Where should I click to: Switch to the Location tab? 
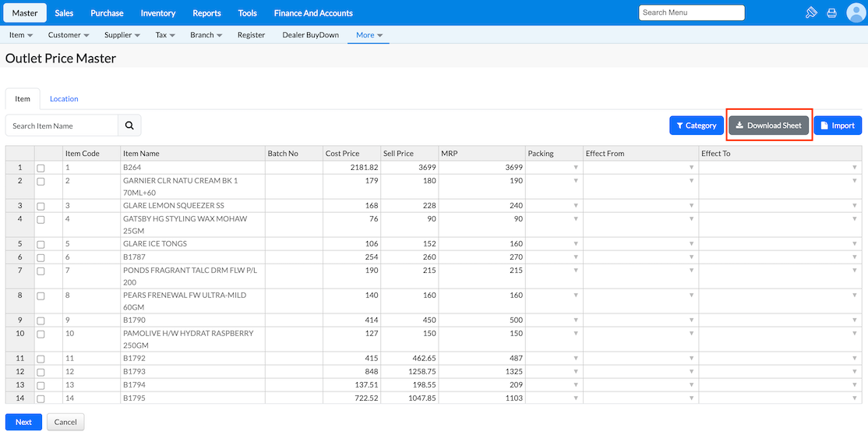(64, 99)
